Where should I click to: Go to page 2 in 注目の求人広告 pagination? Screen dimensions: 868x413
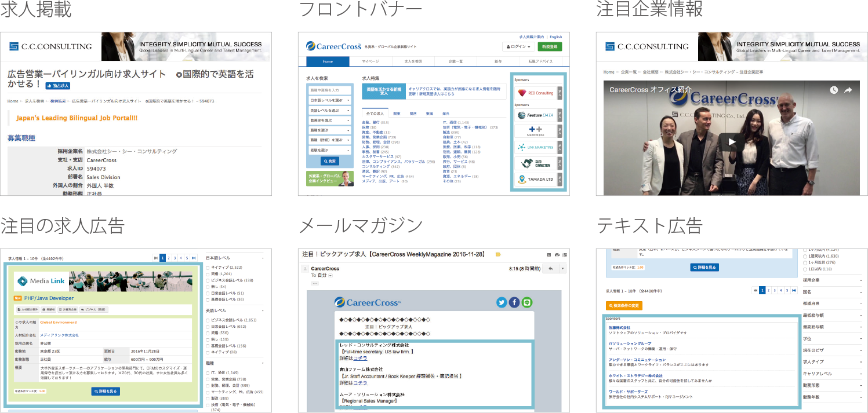coord(169,258)
